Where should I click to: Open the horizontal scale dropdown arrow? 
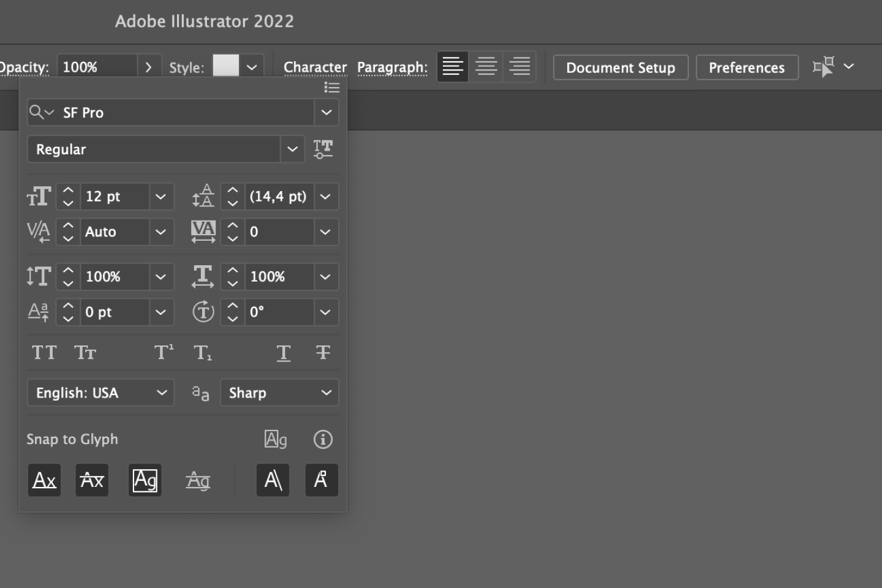(325, 277)
